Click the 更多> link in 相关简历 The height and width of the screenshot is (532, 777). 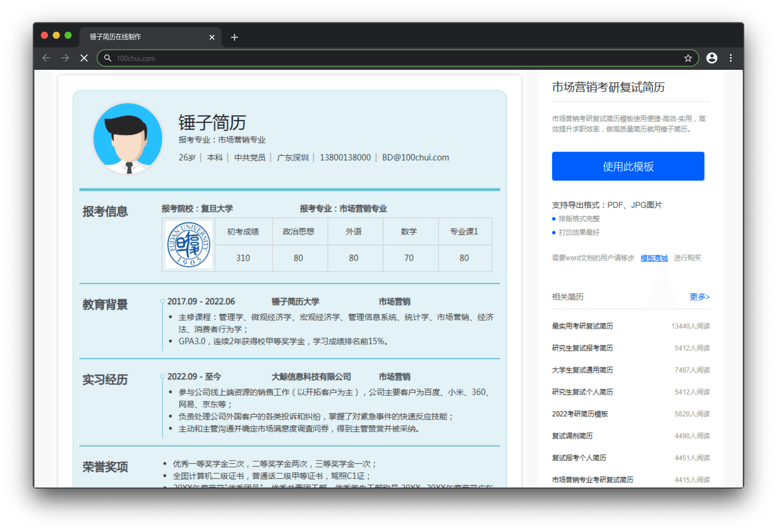pyautogui.click(x=699, y=297)
